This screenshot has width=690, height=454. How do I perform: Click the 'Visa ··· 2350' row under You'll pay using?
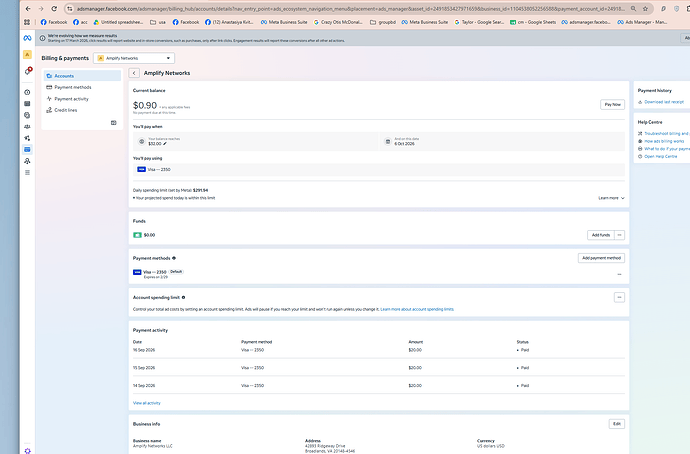click(x=379, y=169)
